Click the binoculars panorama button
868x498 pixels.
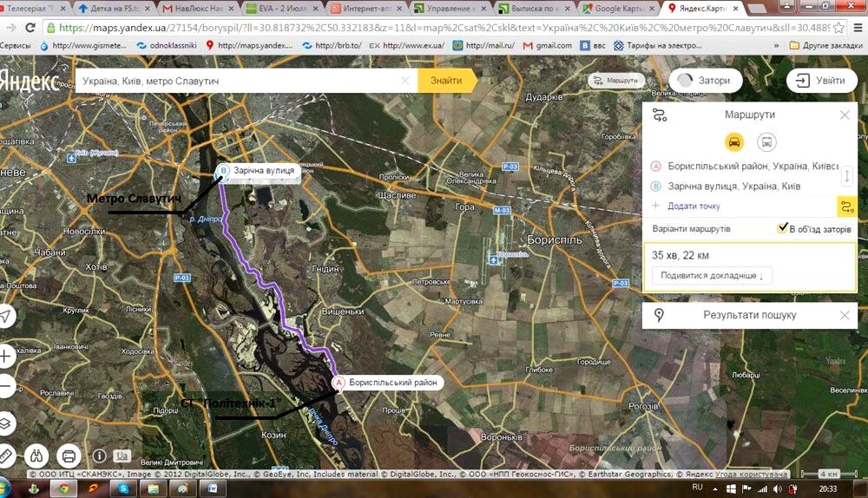tap(37, 456)
